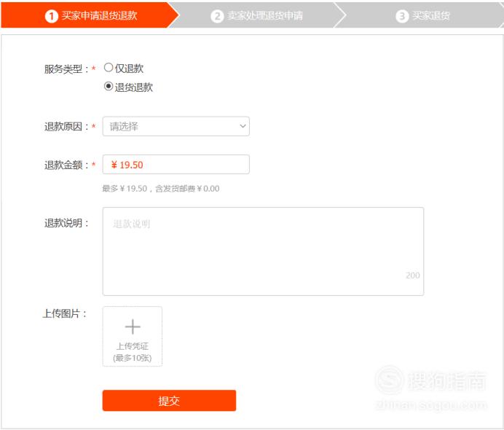Click the step 2 circle number icon

coord(217,16)
